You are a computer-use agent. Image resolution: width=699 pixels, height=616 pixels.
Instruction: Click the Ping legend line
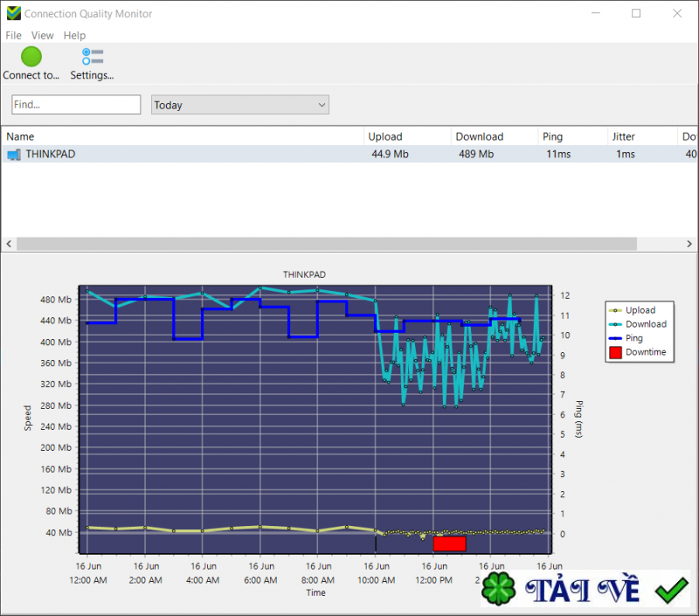tap(615, 338)
